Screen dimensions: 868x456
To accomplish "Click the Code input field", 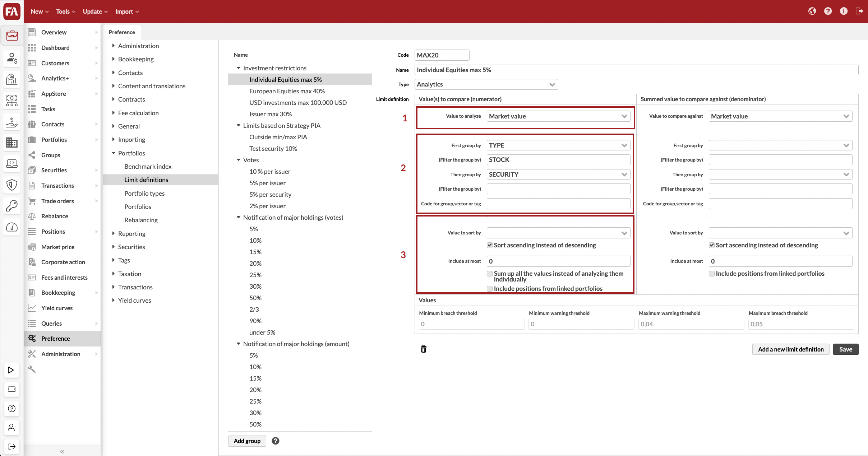I will [442, 55].
